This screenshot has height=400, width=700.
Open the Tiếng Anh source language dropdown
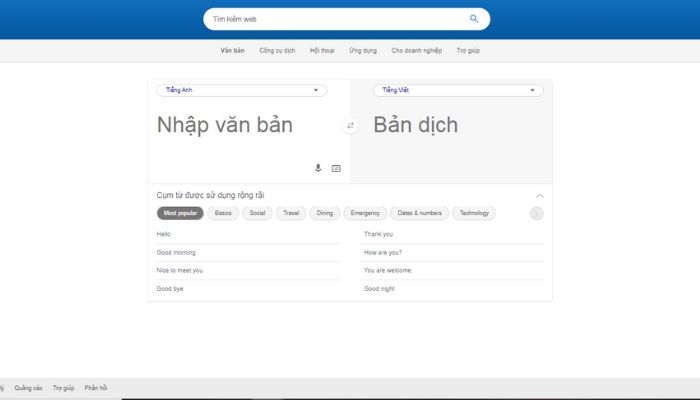tap(242, 90)
